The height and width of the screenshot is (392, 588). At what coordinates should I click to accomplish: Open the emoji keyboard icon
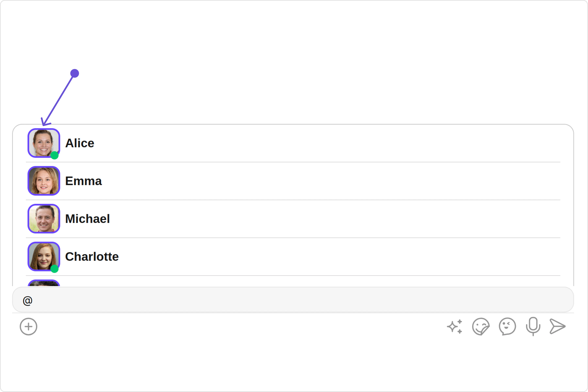click(507, 327)
